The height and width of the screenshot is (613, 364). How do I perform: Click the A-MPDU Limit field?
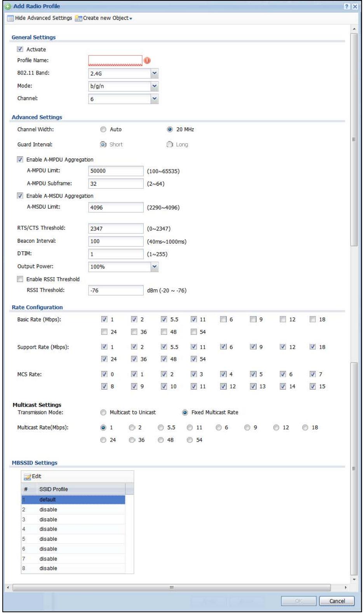point(116,171)
